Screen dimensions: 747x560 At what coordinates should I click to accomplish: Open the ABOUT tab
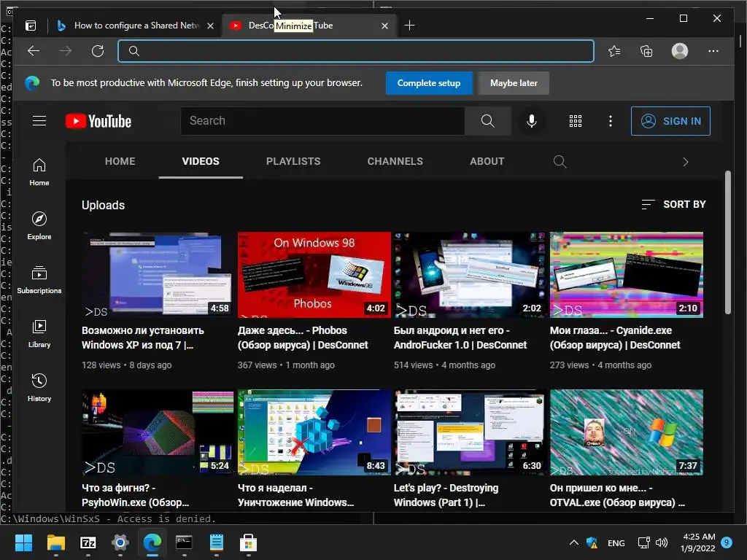487,161
